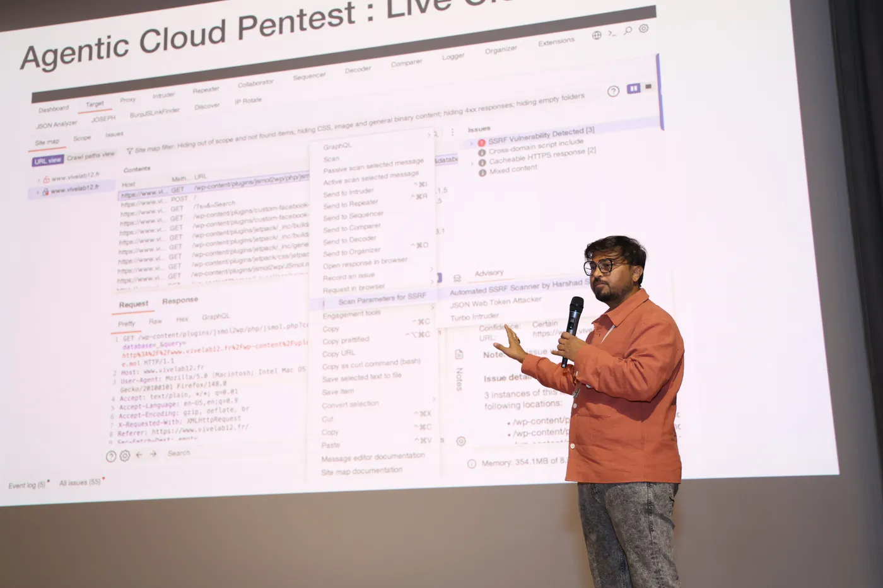
Task: Click the closed padlock icon beside second www.vivelab12.fr
Action: pyautogui.click(x=45, y=192)
